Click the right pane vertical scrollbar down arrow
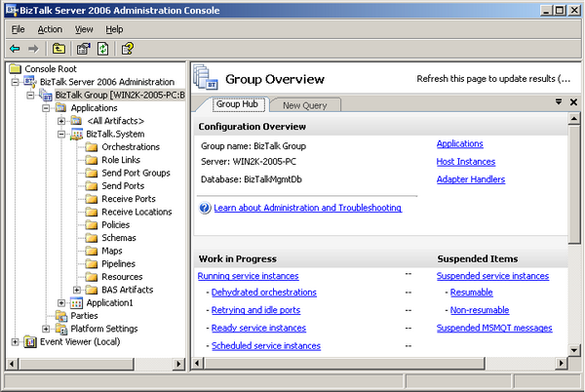The width and height of the screenshot is (585, 392). click(x=574, y=350)
